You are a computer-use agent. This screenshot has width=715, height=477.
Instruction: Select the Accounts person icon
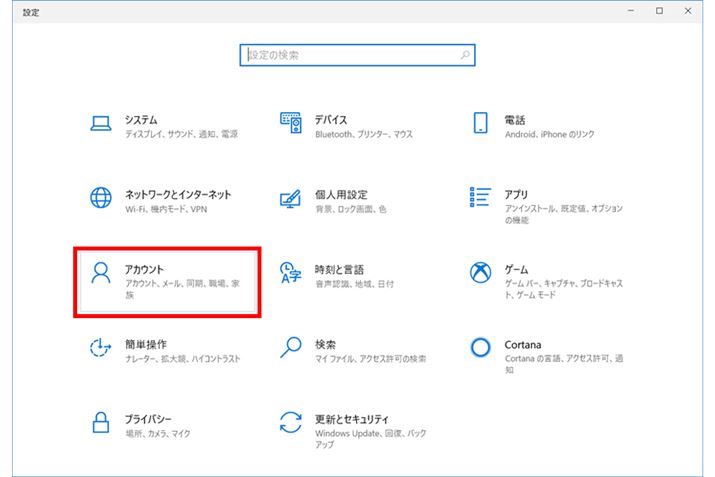coord(100,274)
